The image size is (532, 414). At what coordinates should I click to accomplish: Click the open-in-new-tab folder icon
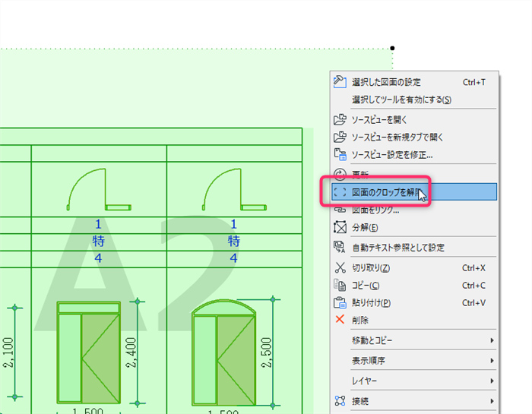(x=340, y=137)
